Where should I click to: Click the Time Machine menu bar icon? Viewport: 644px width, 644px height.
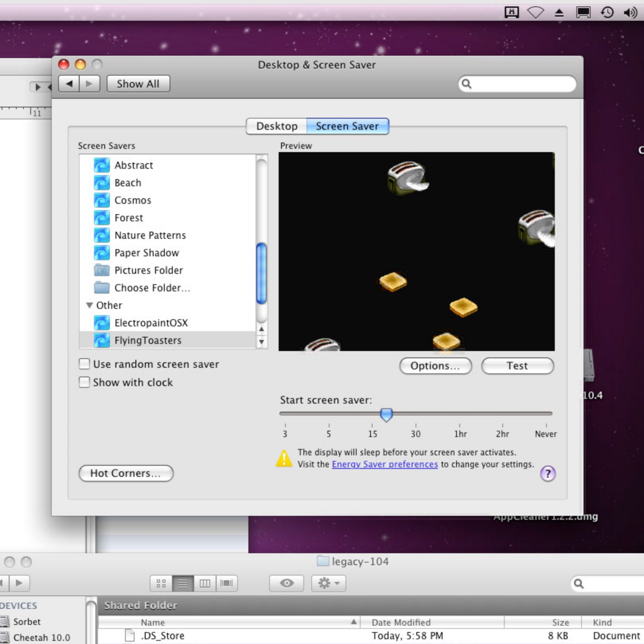607,12
